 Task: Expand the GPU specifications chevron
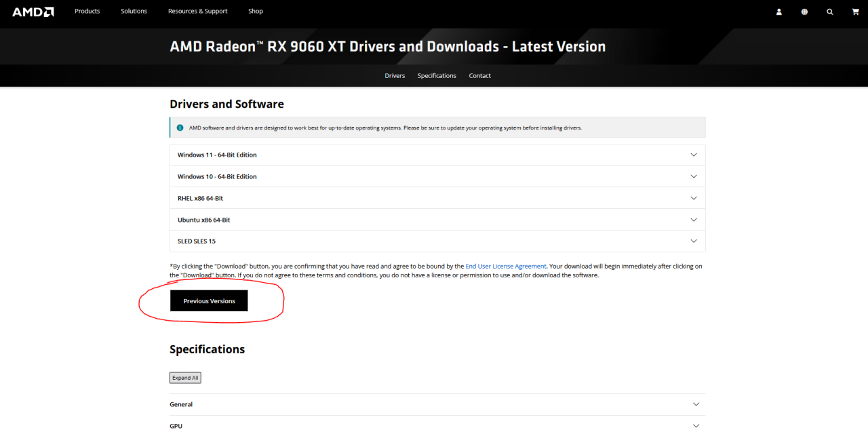[x=696, y=426]
